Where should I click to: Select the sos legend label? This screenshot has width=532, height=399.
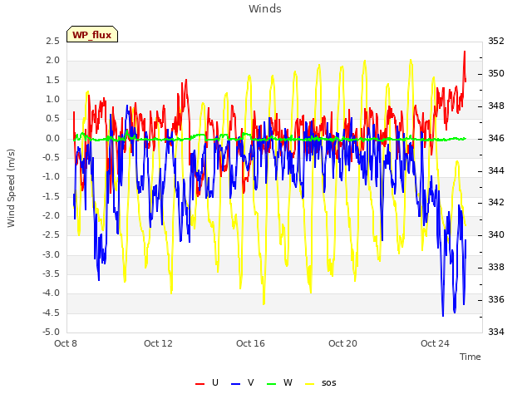click(329, 383)
